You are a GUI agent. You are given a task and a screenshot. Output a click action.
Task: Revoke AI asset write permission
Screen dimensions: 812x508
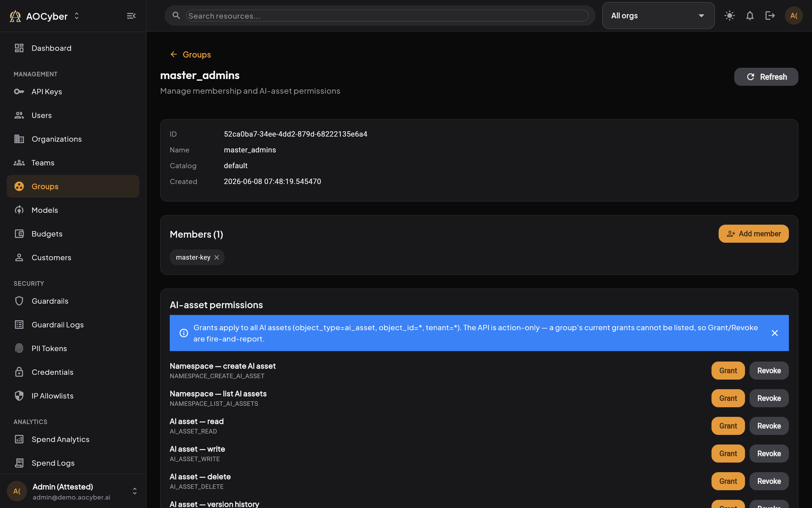point(769,453)
